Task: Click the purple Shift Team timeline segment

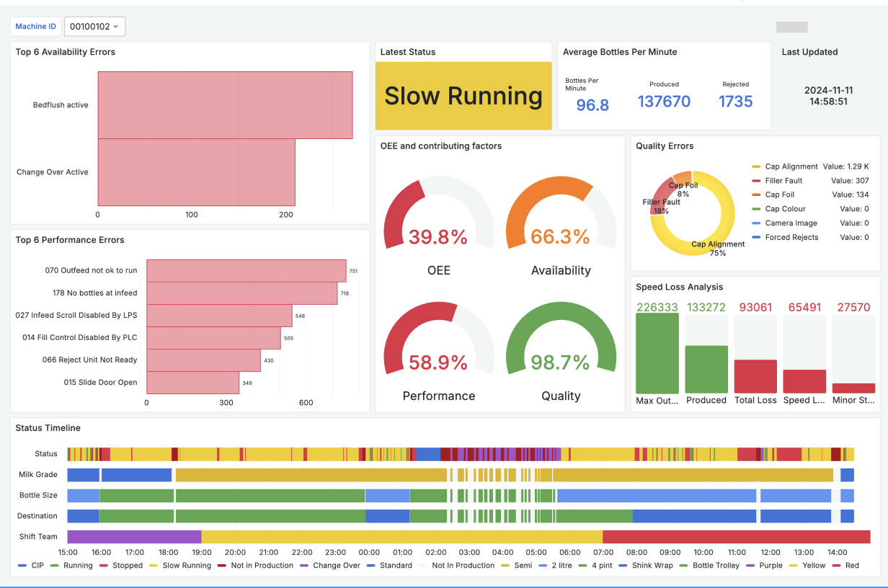Action: pos(134,537)
